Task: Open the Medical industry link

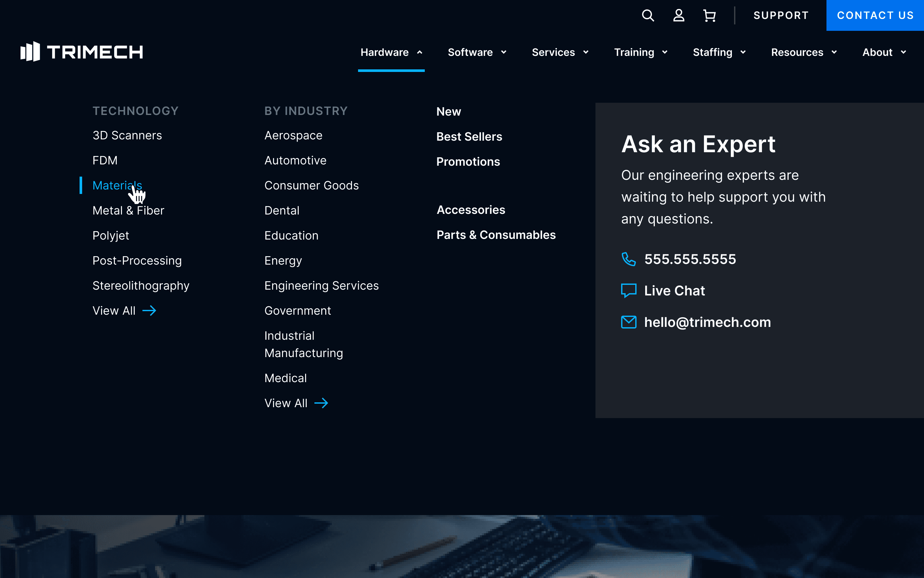Action: click(x=286, y=379)
